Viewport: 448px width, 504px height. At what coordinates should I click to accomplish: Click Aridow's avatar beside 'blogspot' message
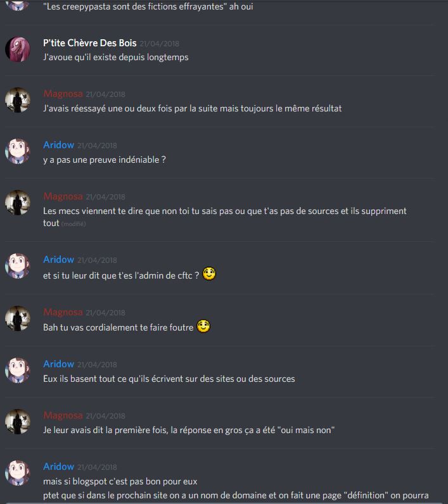[18, 473]
